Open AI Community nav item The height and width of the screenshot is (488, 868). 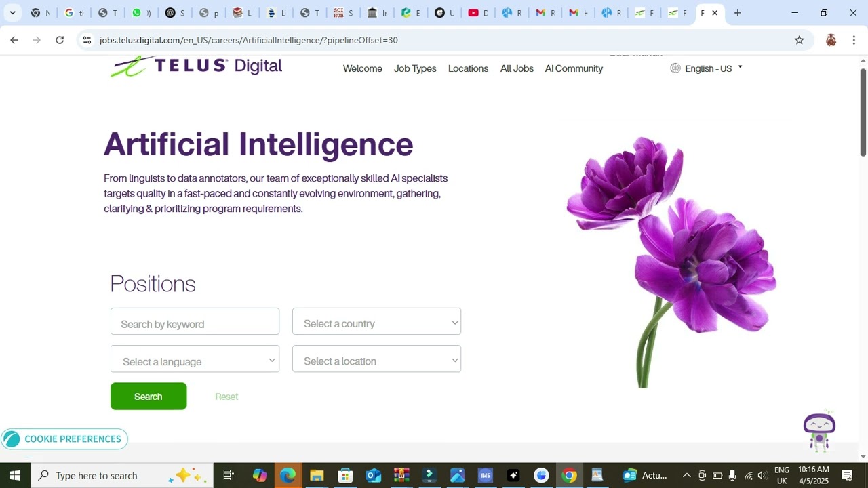tap(574, 68)
